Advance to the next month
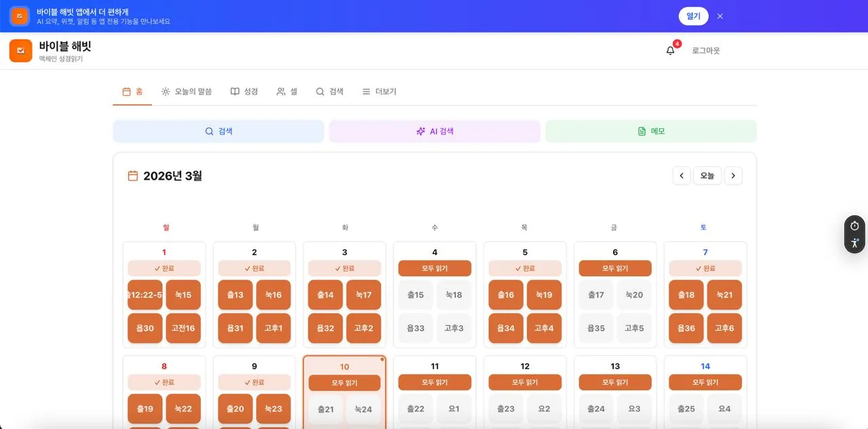868x429 pixels. (733, 176)
